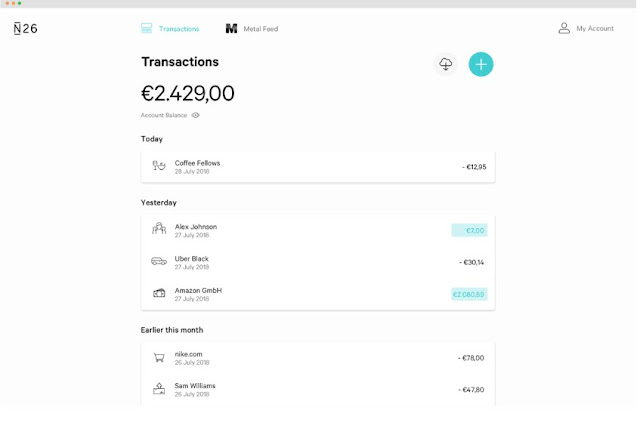The height and width of the screenshot is (423, 640).
Task: Click the Metal Feed M icon
Action: tap(231, 29)
